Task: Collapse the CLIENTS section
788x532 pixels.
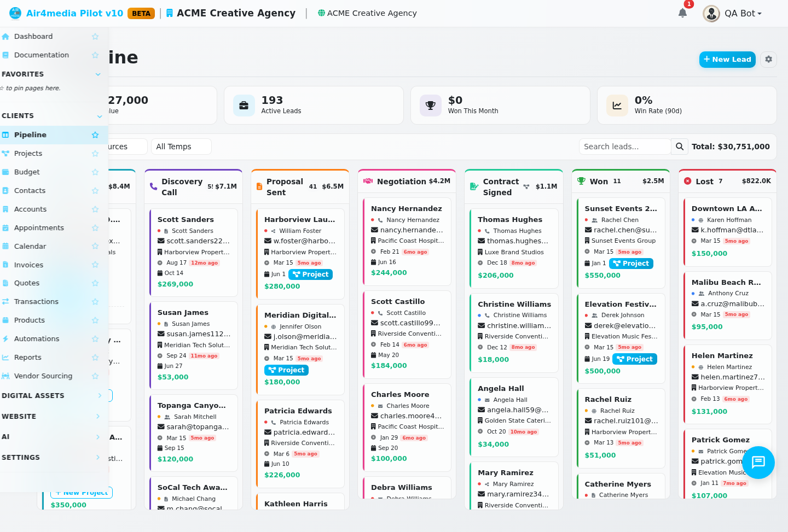Action: tap(100, 116)
